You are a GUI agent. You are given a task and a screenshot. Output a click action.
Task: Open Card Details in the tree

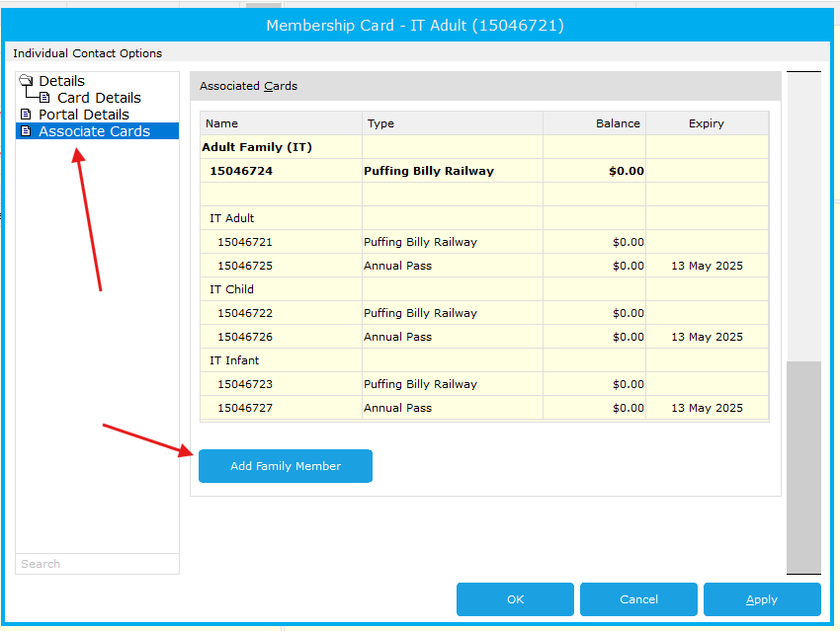point(99,98)
